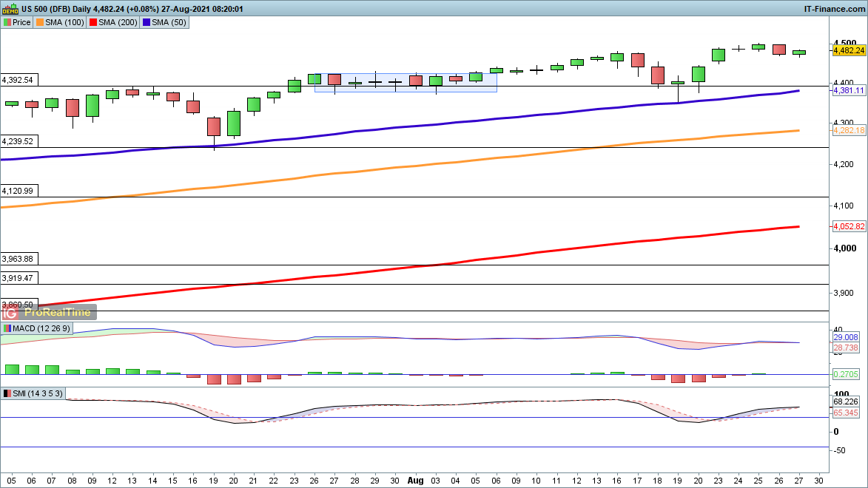The height and width of the screenshot is (488, 868).
Task: Click the DEMO chart icon in title bar
Action: coord(10,8)
